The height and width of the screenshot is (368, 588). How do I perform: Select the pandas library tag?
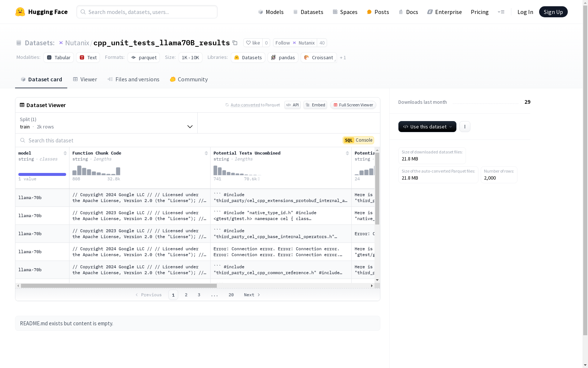click(283, 57)
